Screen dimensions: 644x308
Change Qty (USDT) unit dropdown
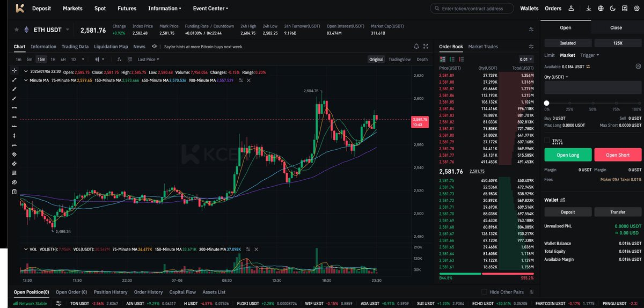tap(557, 77)
